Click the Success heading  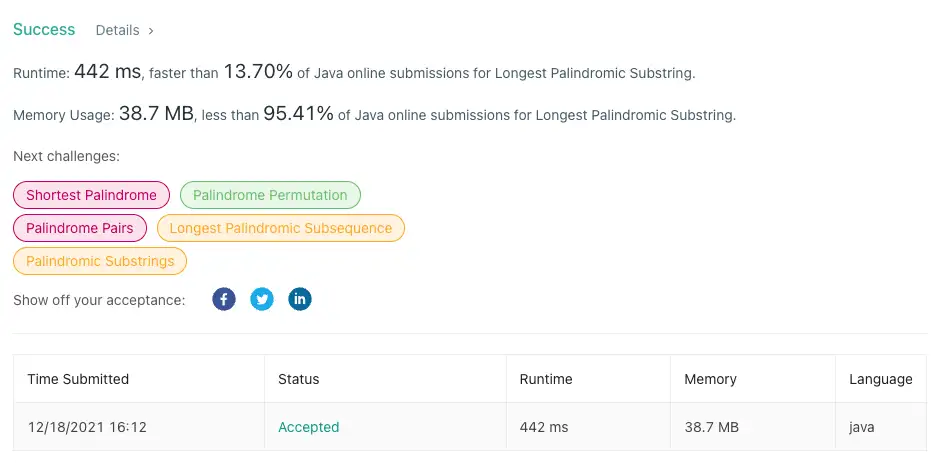coord(44,29)
